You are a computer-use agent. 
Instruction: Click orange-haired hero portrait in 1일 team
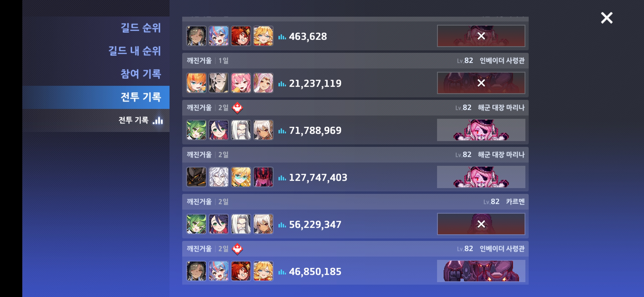[196, 83]
